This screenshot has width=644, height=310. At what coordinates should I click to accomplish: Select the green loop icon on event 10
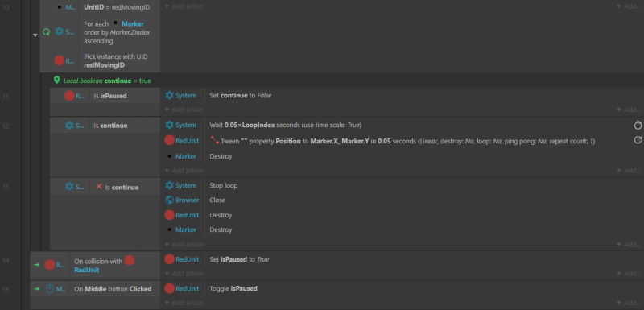point(47,31)
